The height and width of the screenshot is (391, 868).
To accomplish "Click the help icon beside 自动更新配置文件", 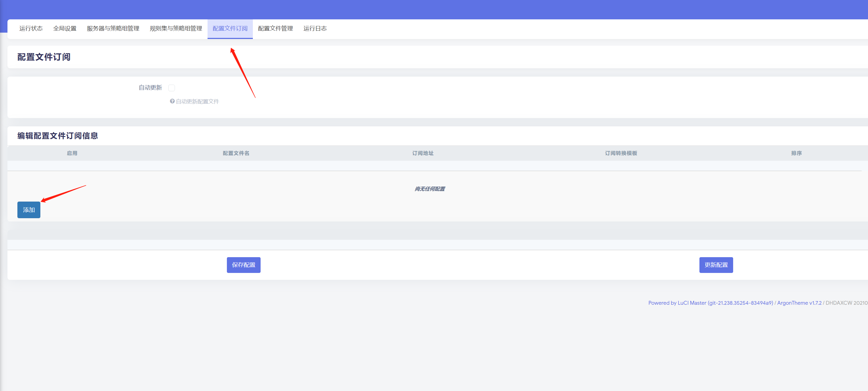I will [x=172, y=101].
